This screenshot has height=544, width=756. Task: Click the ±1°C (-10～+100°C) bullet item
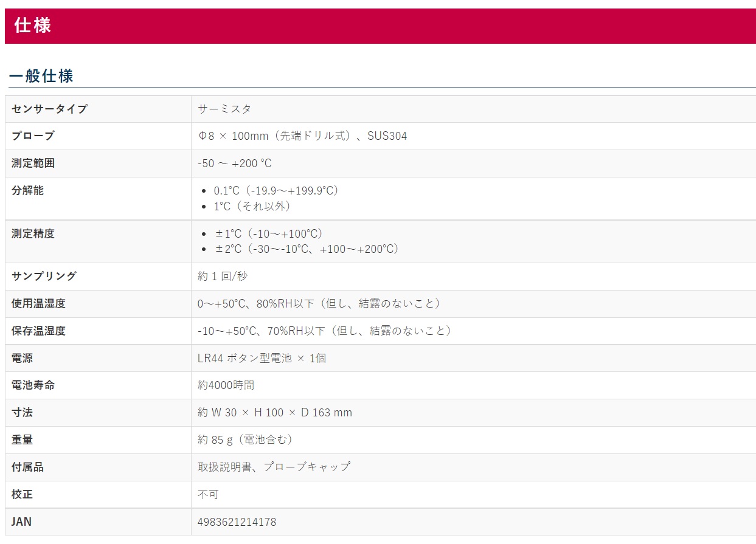point(268,233)
